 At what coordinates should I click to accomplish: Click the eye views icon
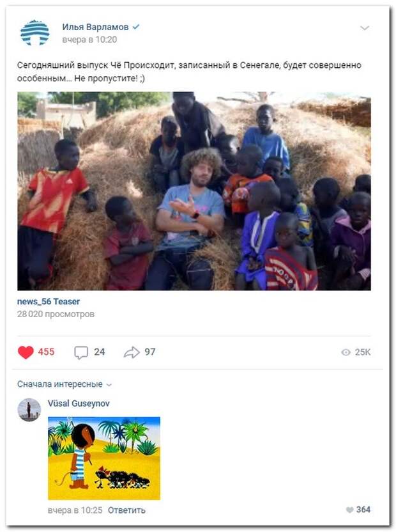click(346, 352)
